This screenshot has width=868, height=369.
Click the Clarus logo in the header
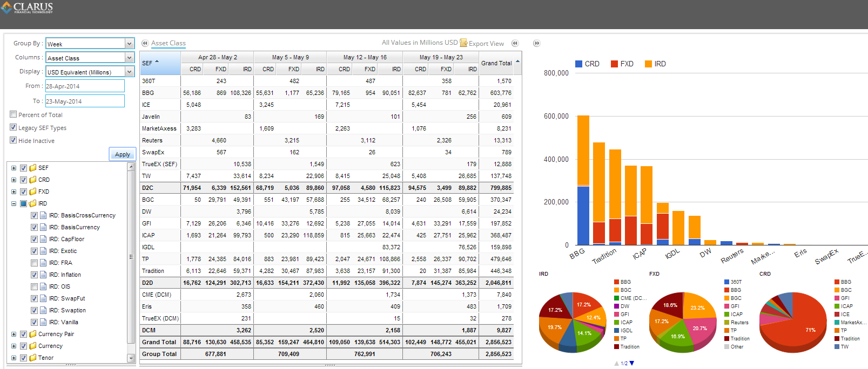[27, 8]
